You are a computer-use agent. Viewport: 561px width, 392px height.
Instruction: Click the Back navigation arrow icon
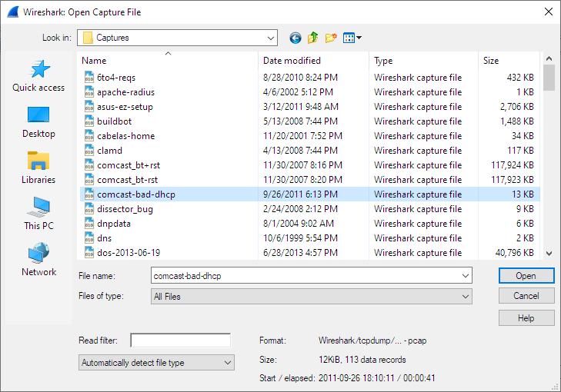click(296, 38)
